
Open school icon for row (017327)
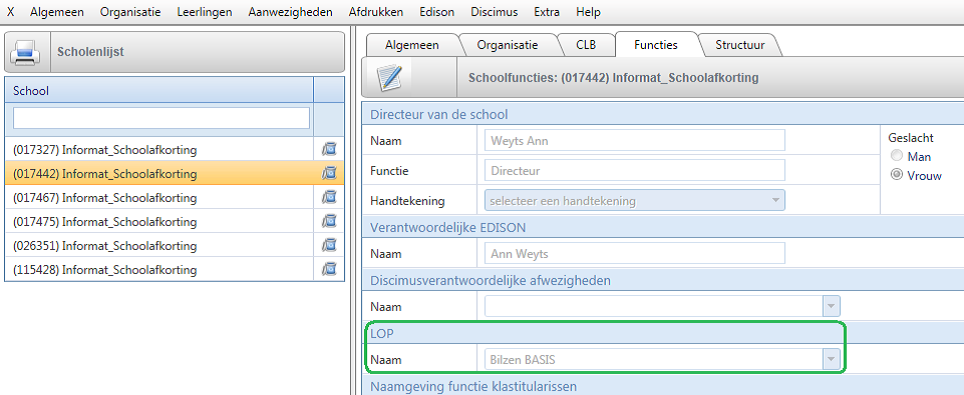pos(329,150)
